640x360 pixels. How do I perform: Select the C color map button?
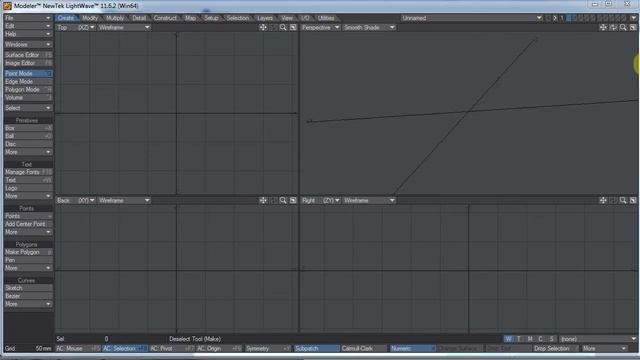pos(540,339)
